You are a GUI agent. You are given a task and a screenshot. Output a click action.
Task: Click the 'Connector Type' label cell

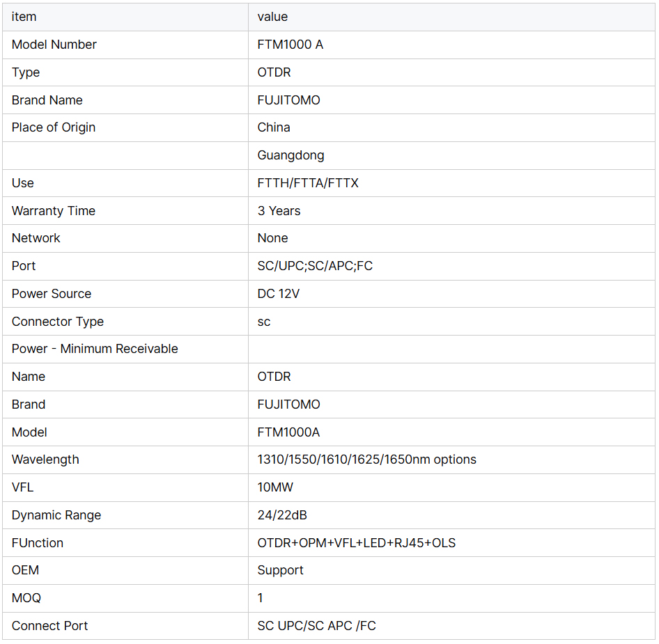pos(58,322)
